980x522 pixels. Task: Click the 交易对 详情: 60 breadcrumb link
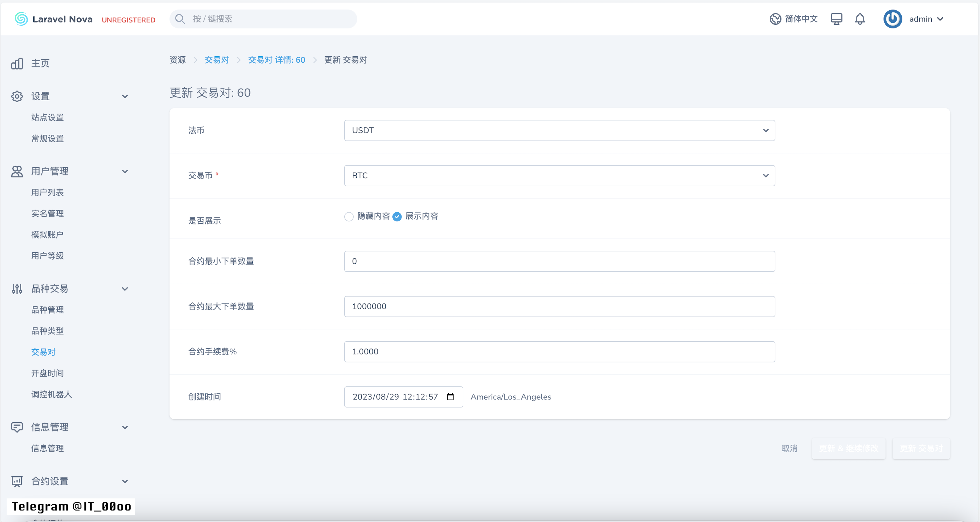tap(277, 60)
